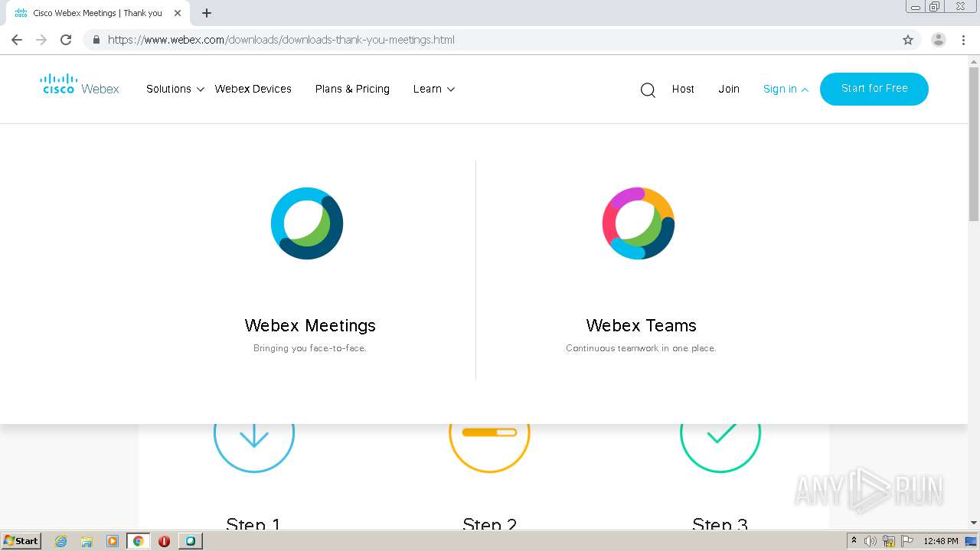
Task: Open Windows Explorer folder in taskbar
Action: pyautogui.click(x=87, y=541)
